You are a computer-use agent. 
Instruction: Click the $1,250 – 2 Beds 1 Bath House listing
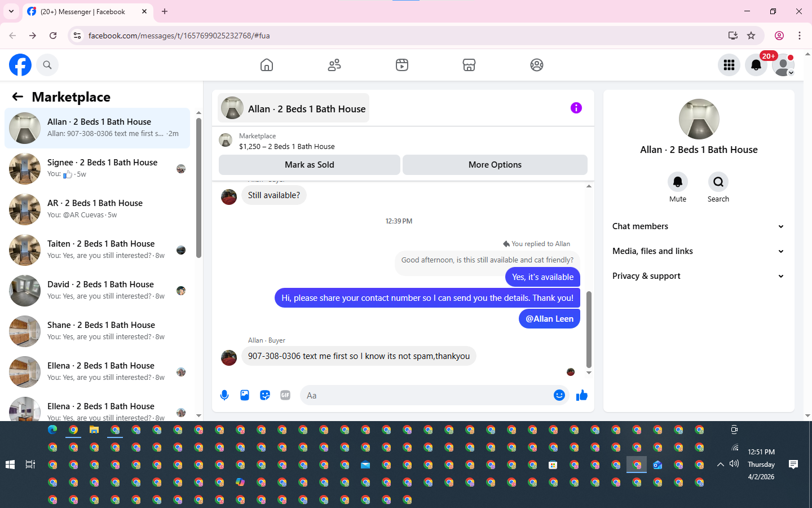(286, 146)
